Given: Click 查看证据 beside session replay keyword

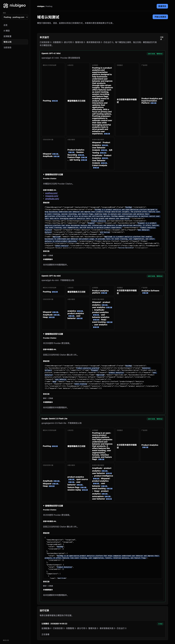Looking at the screenshot, I should [85, 490].
